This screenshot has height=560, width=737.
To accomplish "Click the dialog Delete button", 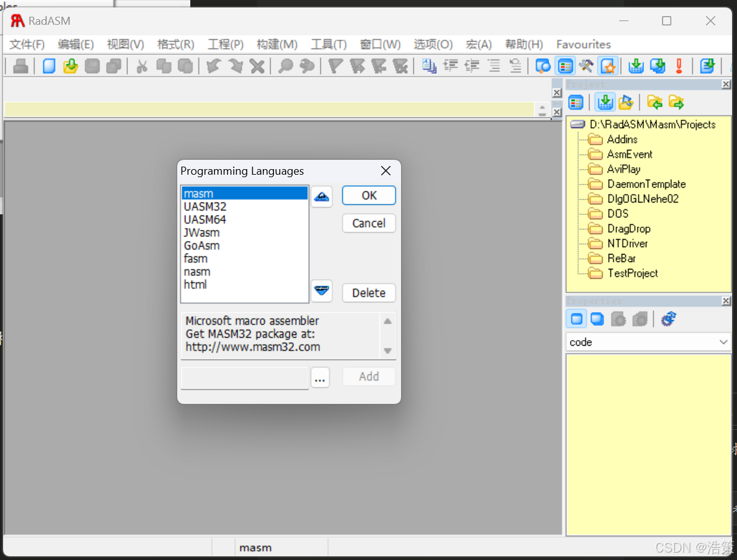I will [x=369, y=292].
